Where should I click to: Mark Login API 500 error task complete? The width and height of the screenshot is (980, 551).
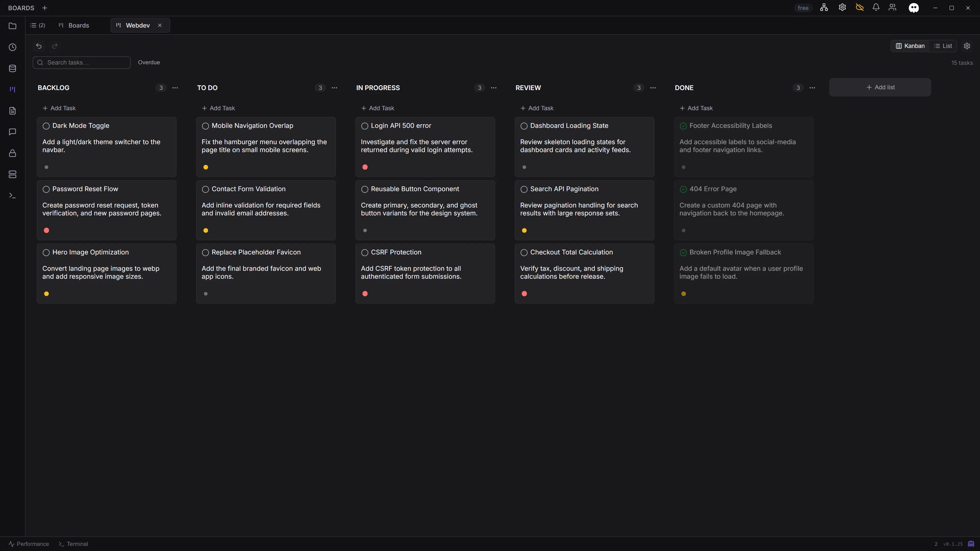point(365,126)
